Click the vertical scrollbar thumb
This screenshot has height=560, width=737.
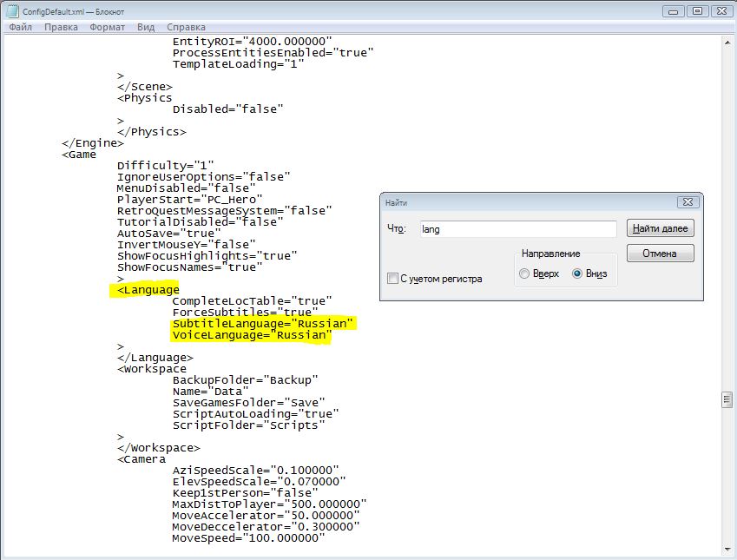pos(727,399)
